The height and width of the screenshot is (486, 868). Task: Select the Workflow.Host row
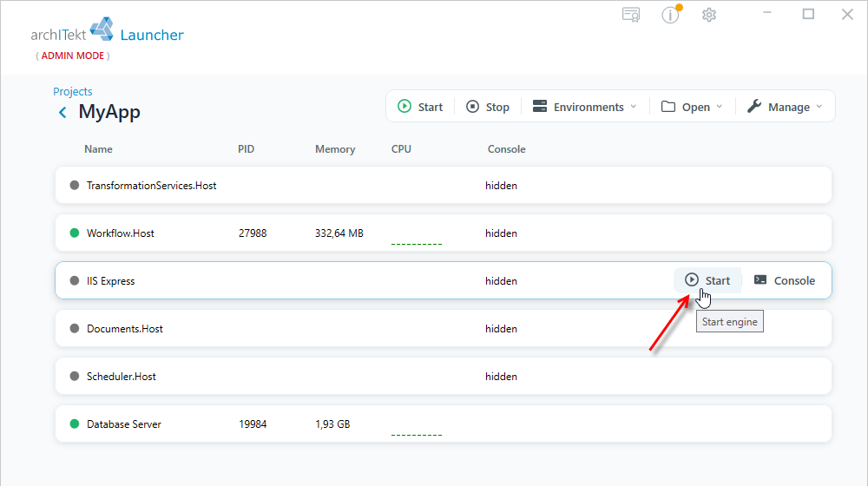pyautogui.click(x=444, y=233)
